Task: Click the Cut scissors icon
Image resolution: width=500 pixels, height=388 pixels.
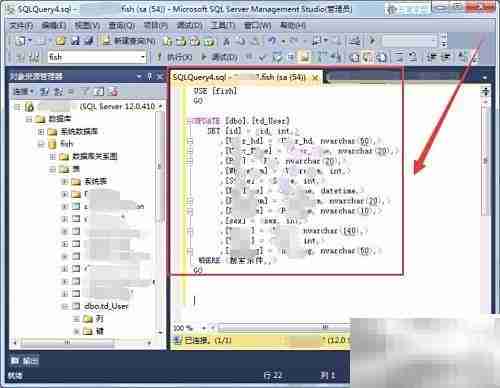Action: tap(227, 41)
